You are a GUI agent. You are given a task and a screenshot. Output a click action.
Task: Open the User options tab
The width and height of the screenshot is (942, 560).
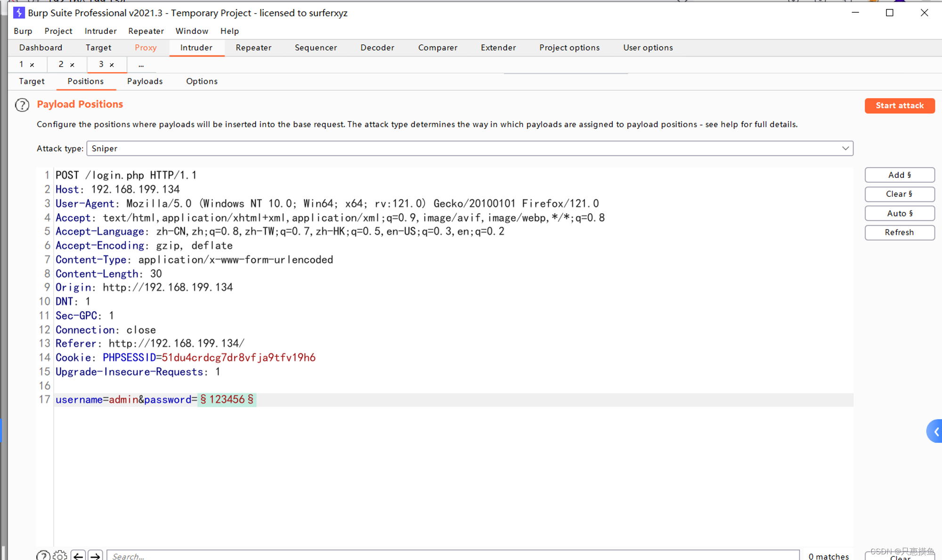click(x=648, y=48)
